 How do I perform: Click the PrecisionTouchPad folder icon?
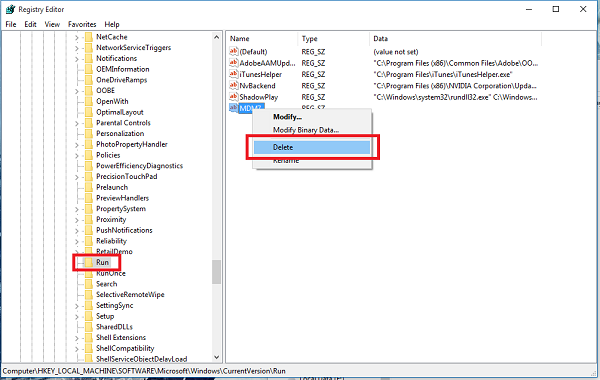pos(89,176)
